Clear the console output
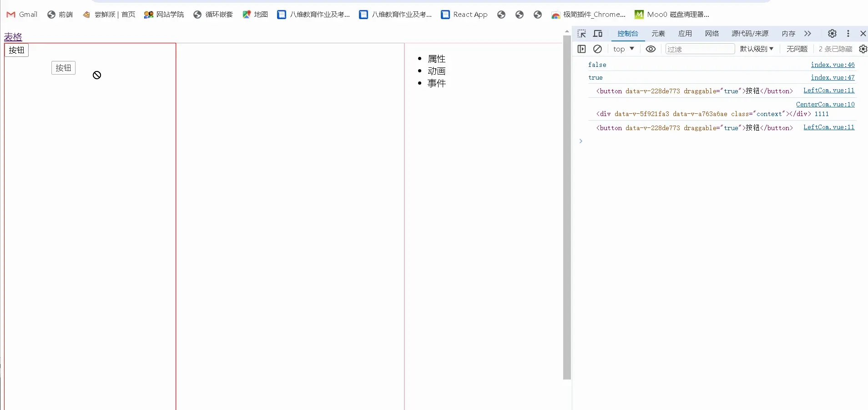 click(598, 49)
